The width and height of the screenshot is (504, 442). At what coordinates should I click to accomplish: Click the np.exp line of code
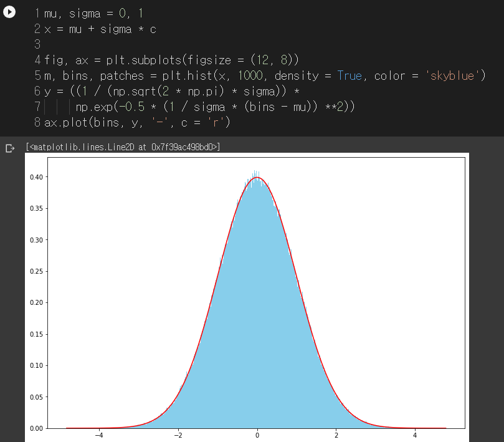(215, 107)
